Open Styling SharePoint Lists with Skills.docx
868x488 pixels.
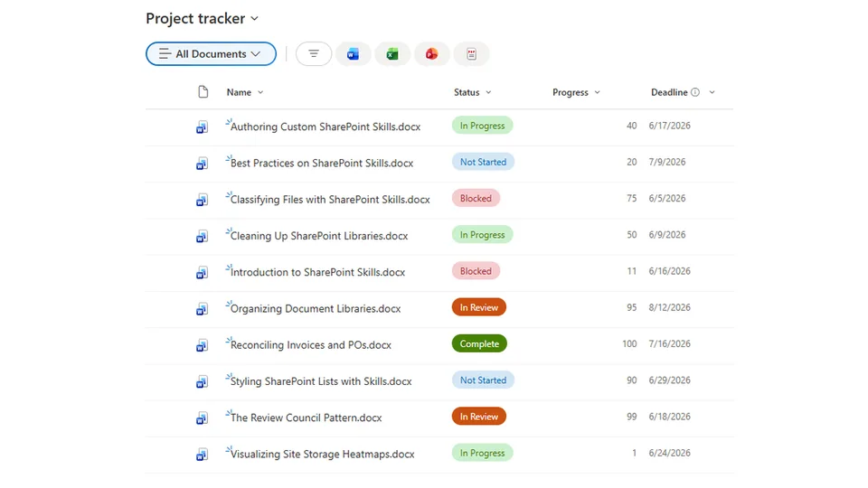(321, 381)
